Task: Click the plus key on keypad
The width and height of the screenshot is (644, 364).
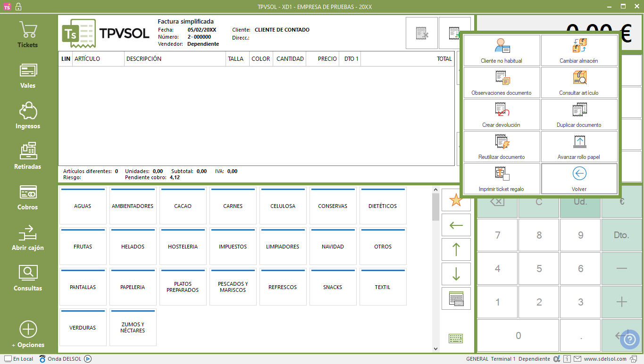Action: [622, 302]
